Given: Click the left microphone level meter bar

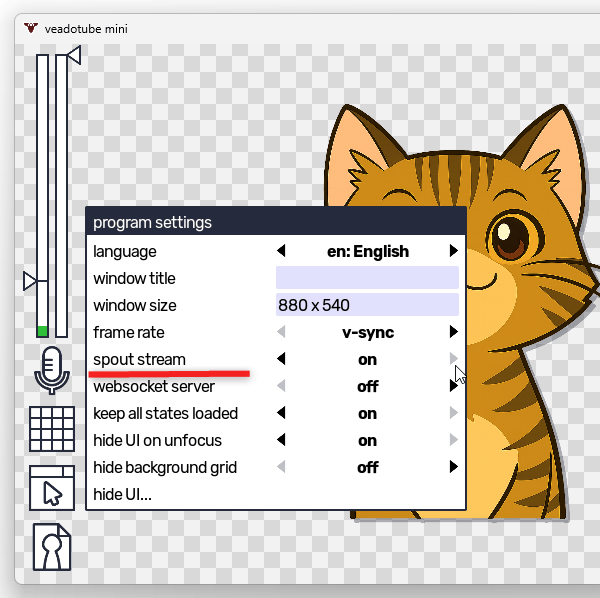Looking at the screenshot, I should tap(42, 196).
